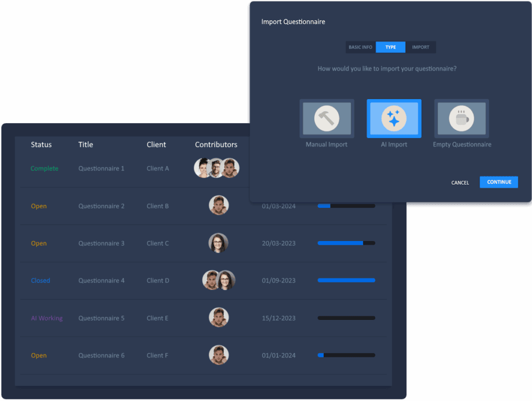The width and height of the screenshot is (532, 401).
Task: Click the date 20/03-2023
Action: (278, 243)
